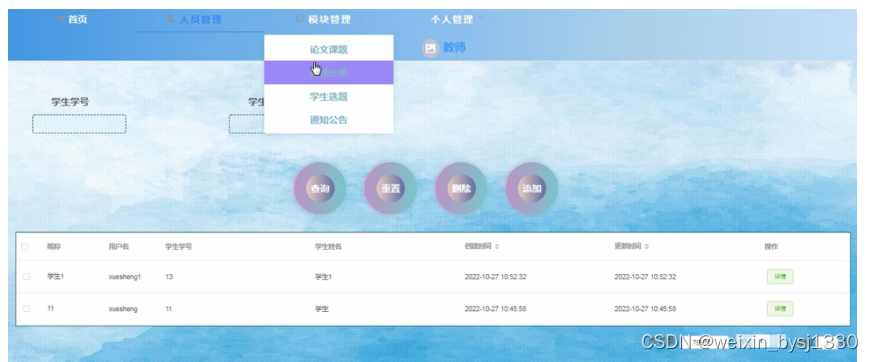Viewport: 874px width, 362px height.
Task: Click the 教师 user name link
Action: coord(454,48)
